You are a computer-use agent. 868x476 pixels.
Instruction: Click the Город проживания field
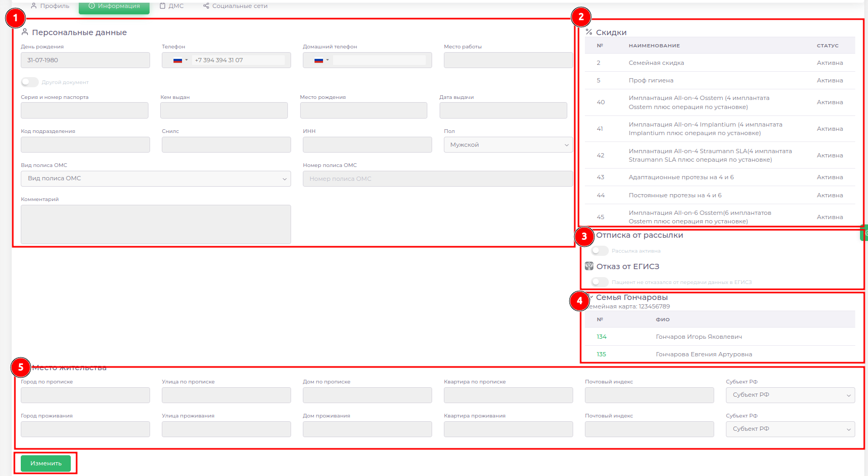coord(85,429)
